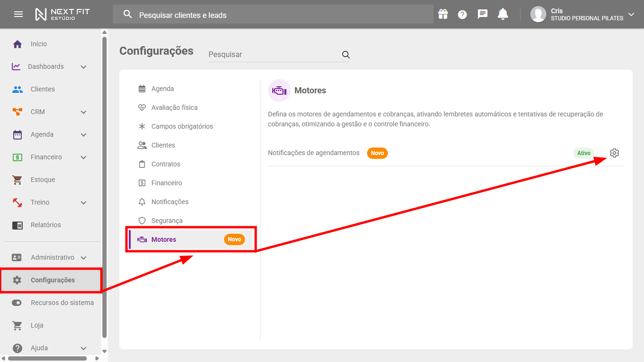Screen dimensions: 644x362
Task: Click the Ajuda question mark icon
Action: point(17,348)
